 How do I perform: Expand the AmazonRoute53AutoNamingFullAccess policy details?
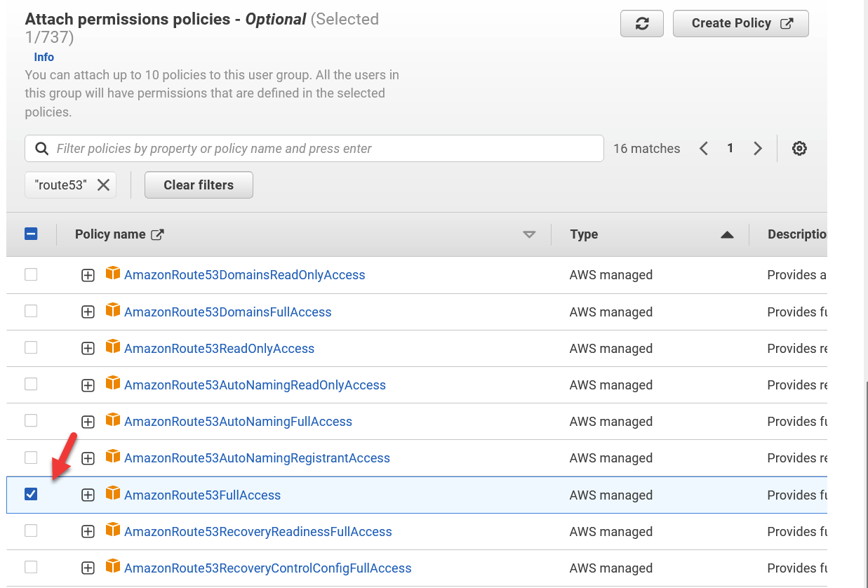coord(88,422)
